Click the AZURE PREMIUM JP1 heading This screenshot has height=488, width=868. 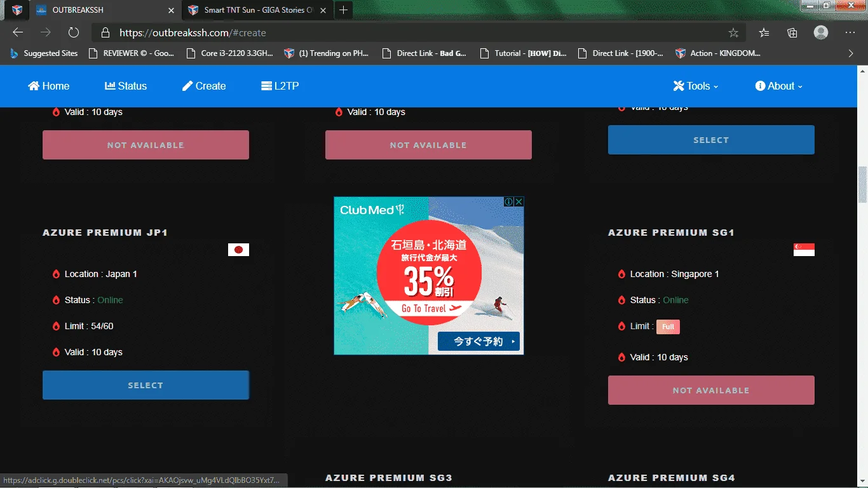point(105,233)
